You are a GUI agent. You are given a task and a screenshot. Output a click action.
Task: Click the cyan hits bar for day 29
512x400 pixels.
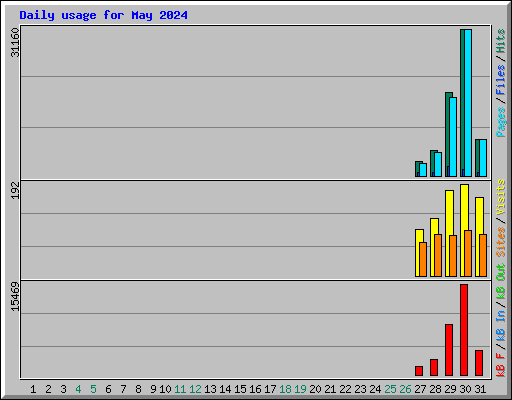pyautogui.click(x=453, y=137)
